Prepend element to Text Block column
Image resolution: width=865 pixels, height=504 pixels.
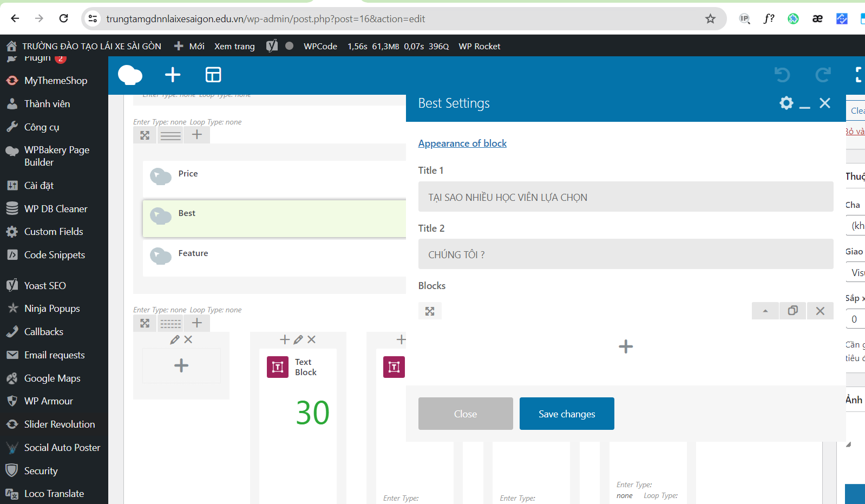(x=285, y=339)
